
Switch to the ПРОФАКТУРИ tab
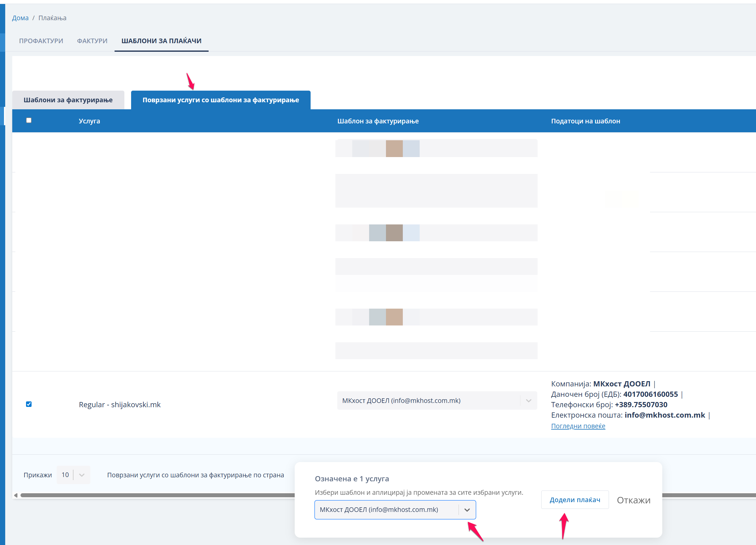pyautogui.click(x=41, y=41)
